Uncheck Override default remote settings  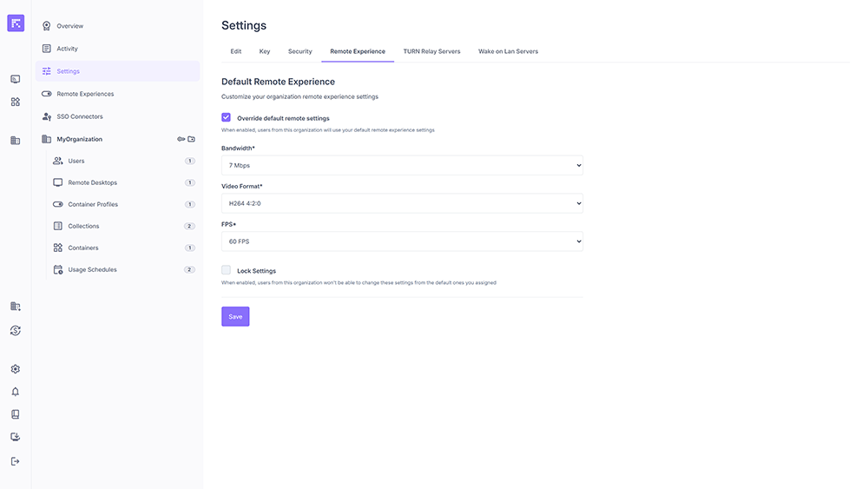coord(227,117)
